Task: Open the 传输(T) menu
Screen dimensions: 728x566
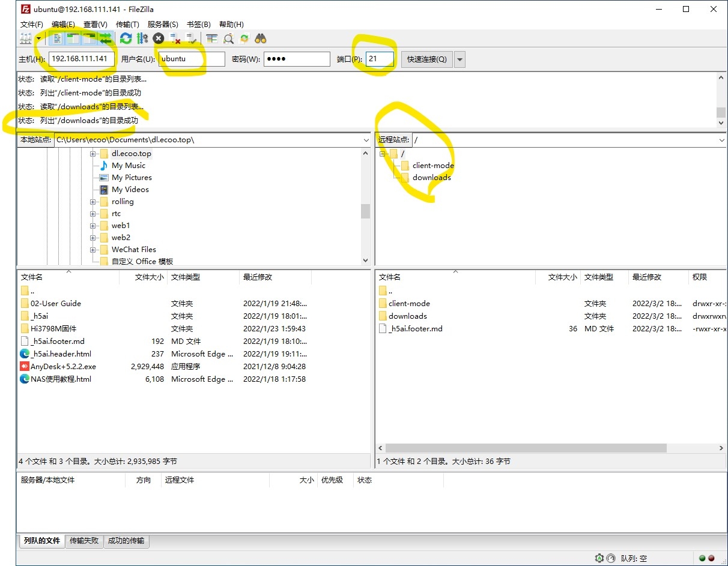Action: [127, 25]
